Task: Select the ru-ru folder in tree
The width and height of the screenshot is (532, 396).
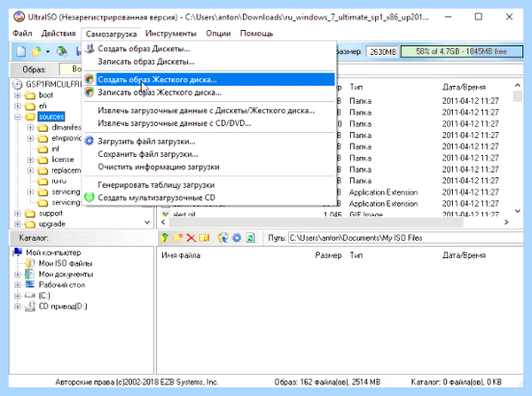Action: pos(59,181)
